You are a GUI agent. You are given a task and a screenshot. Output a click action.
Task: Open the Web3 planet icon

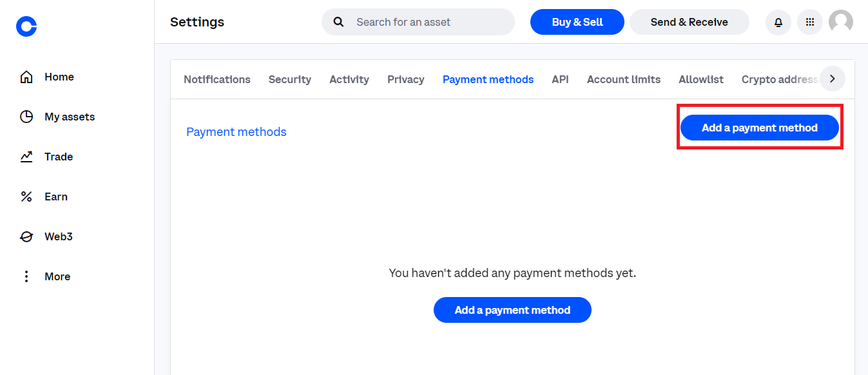pyautogui.click(x=26, y=236)
